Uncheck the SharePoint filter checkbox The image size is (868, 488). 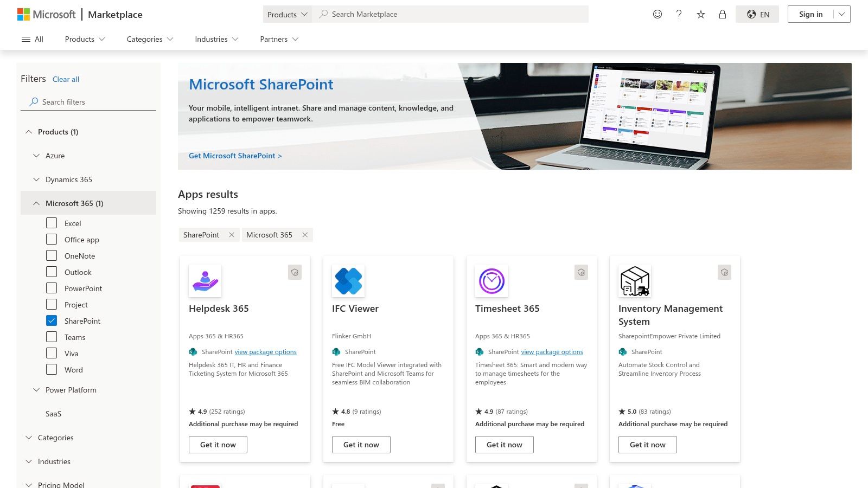[52, 320]
